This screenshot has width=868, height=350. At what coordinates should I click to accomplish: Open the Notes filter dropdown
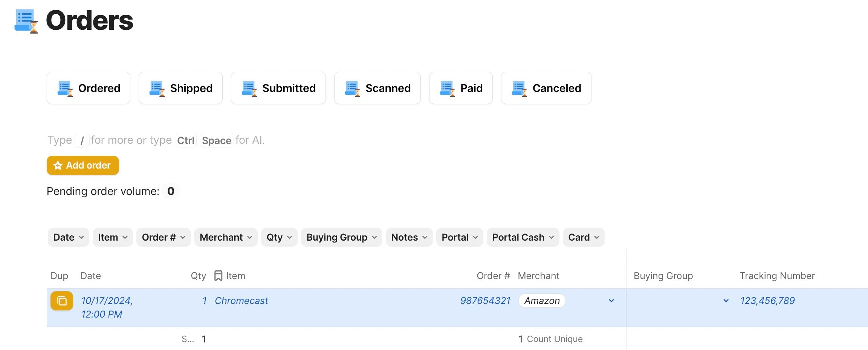(409, 237)
